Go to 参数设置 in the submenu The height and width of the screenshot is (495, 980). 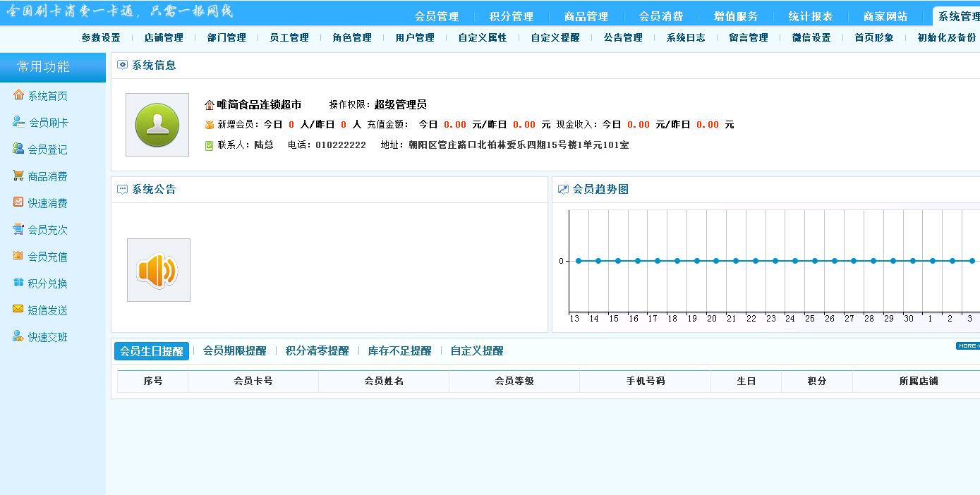(101, 37)
